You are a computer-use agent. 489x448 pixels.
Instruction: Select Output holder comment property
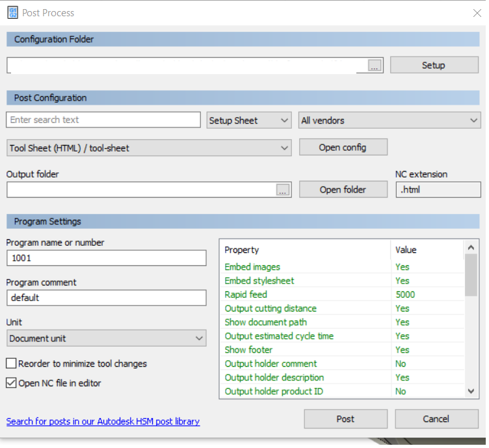coord(271,363)
